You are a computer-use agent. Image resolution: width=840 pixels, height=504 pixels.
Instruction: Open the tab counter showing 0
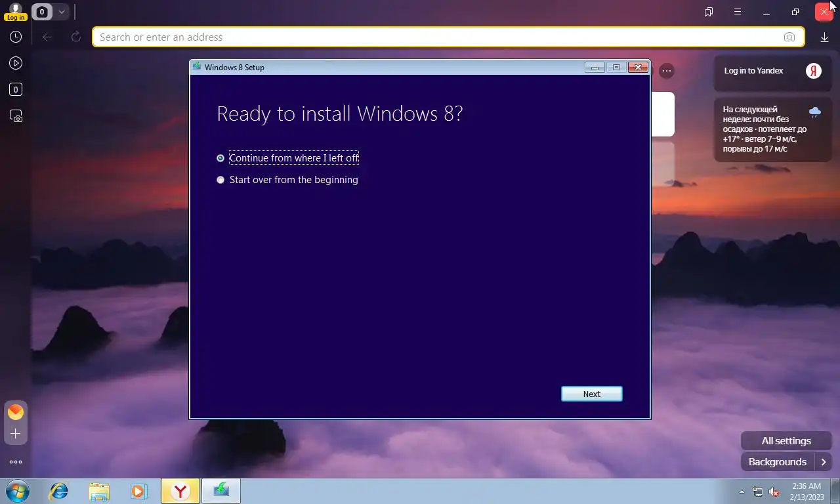42,12
